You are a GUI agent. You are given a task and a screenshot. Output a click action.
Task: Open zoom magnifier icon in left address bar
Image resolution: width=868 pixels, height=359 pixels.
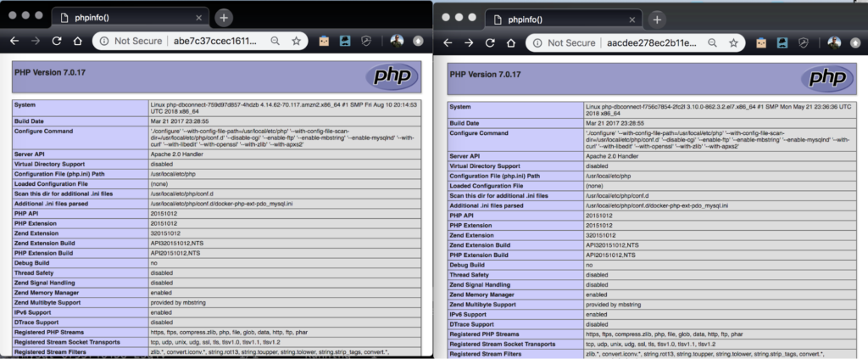pyautogui.click(x=275, y=40)
